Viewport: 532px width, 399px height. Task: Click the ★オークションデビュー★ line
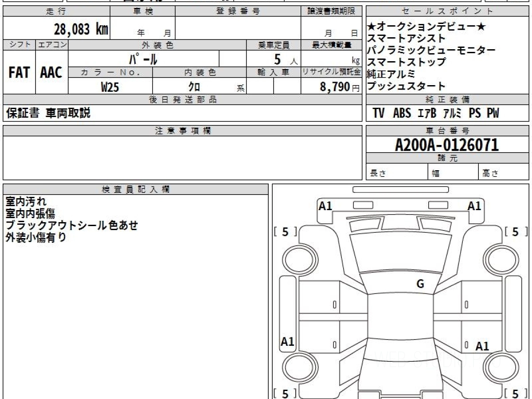pos(427,27)
